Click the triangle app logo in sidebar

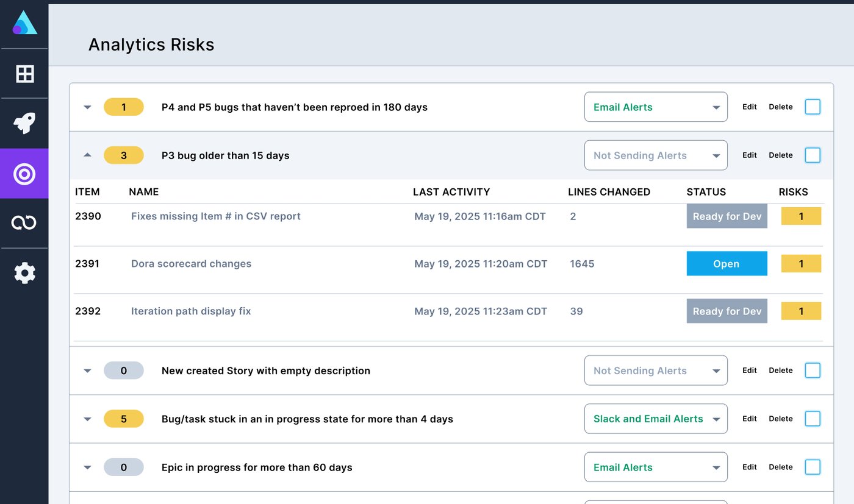(x=24, y=23)
